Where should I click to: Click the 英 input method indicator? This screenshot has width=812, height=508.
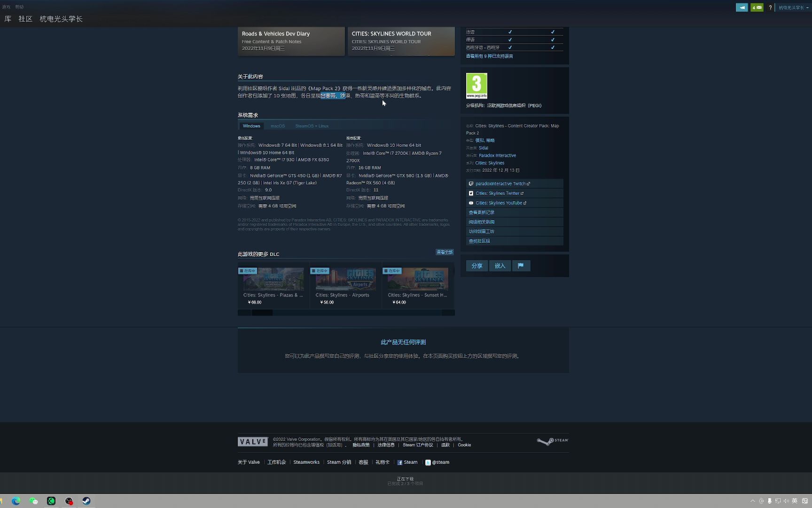point(795,501)
